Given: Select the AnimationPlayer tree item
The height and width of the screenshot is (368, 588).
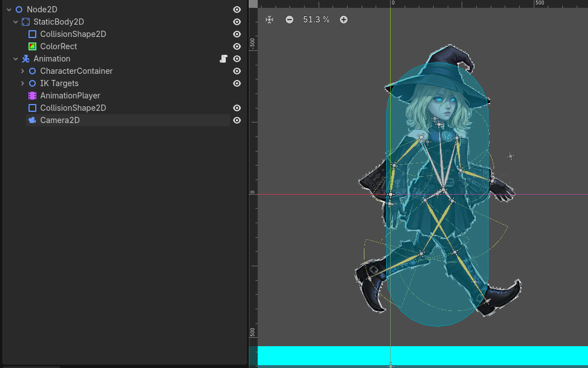Looking at the screenshot, I should (x=70, y=96).
